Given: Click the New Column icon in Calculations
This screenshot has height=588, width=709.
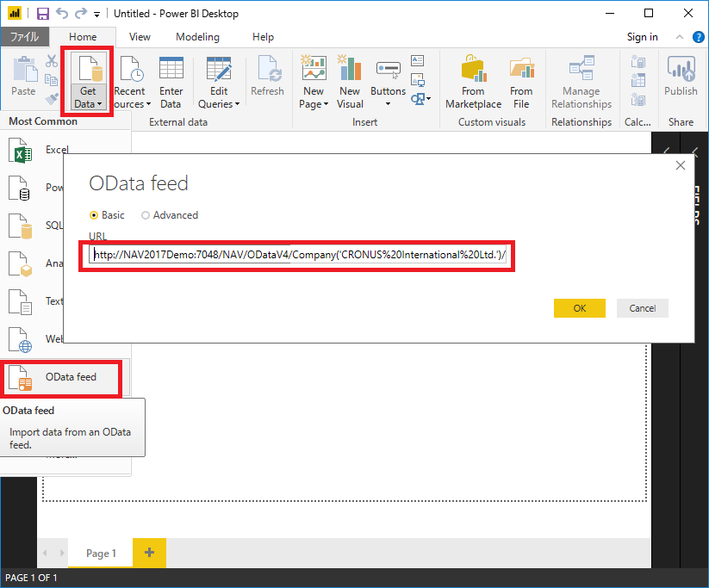Looking at the screenshot, I should pos(638,80).
